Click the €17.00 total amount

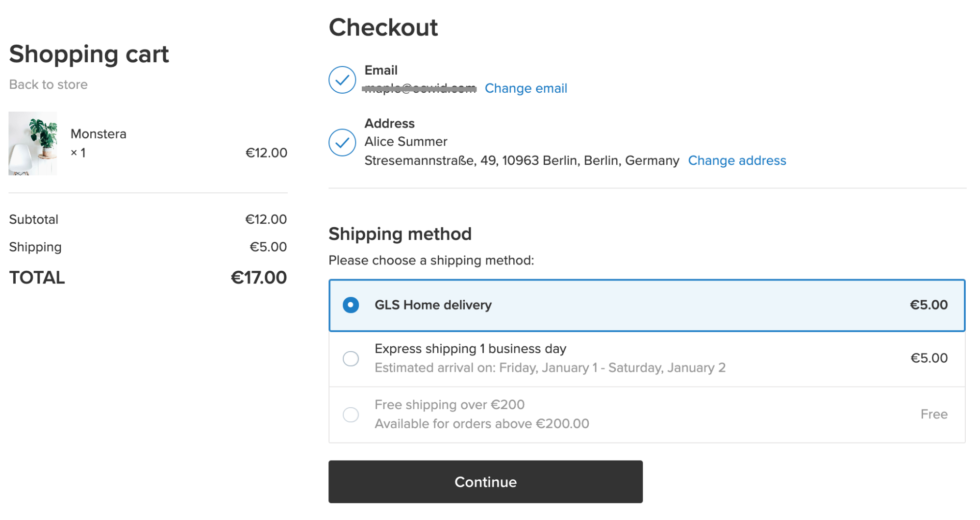[x=258, y=278]
